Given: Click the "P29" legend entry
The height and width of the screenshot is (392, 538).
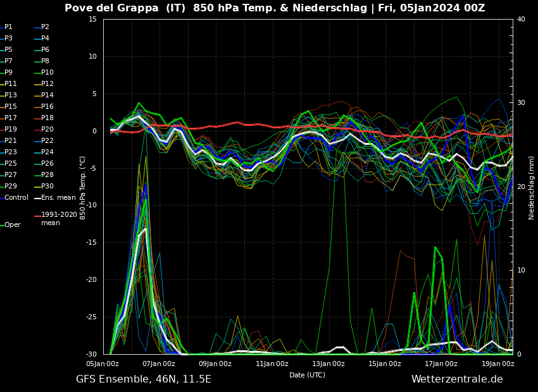Looking at the screenshot, I should tap(9, 186).
